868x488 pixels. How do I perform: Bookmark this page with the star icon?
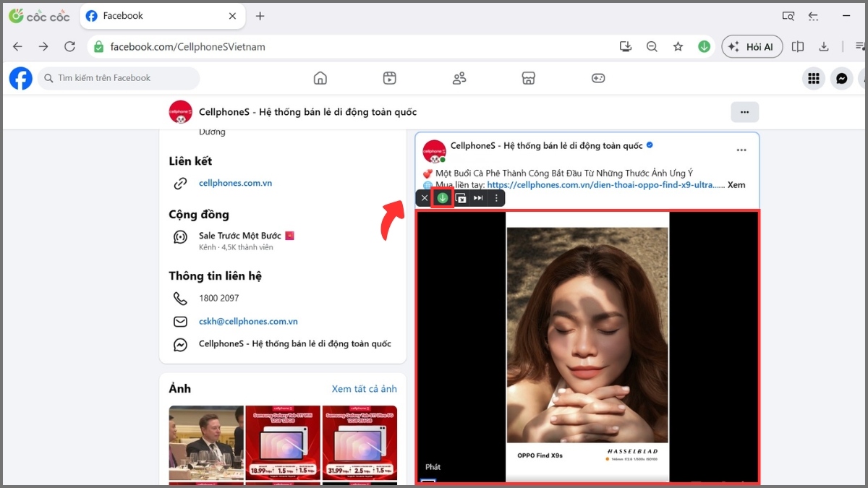click(x=678, y=47)
